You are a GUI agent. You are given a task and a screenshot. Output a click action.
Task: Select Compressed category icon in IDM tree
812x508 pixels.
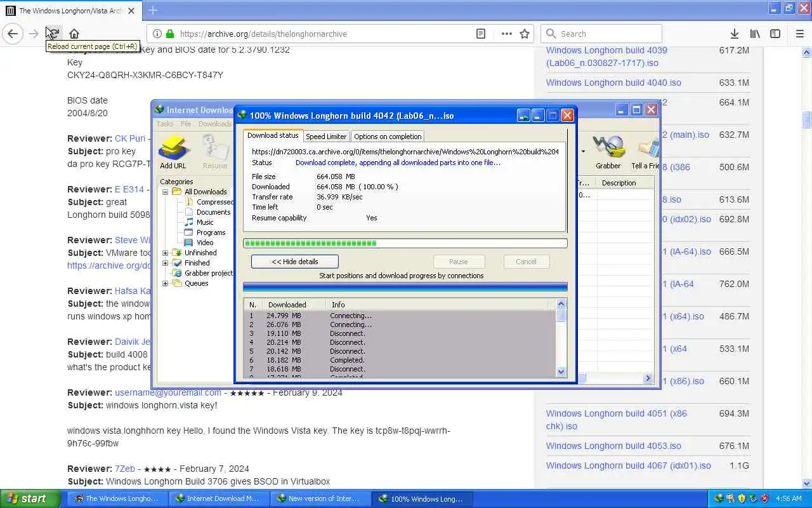189,202
